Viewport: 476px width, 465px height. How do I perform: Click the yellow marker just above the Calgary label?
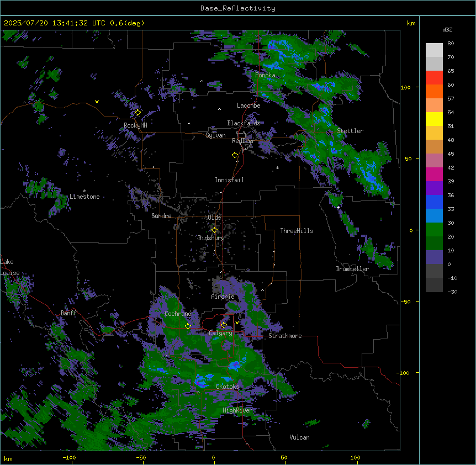pos(224,325)
